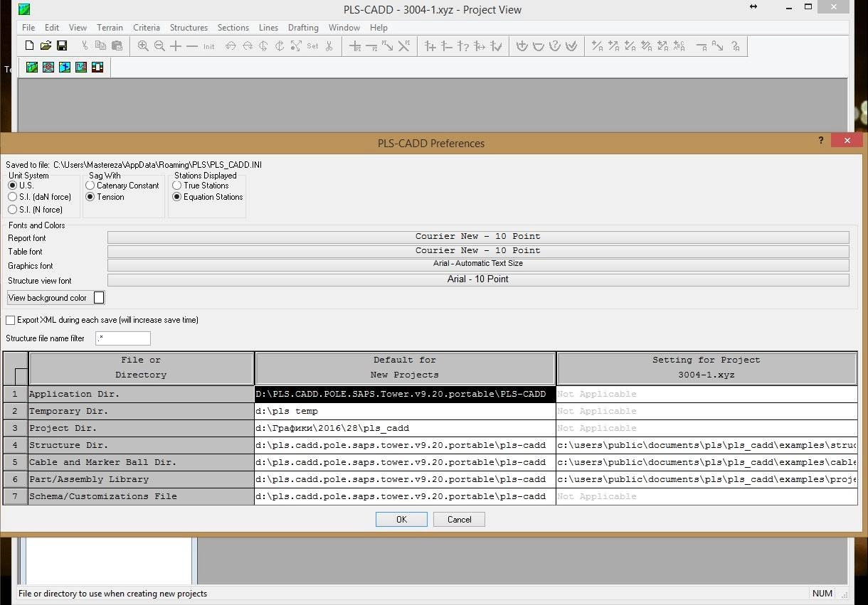The height and width of the screenshot is (605, 868).
Task: Click Structure Dir. project setting cell
Action: click(706, 445)
